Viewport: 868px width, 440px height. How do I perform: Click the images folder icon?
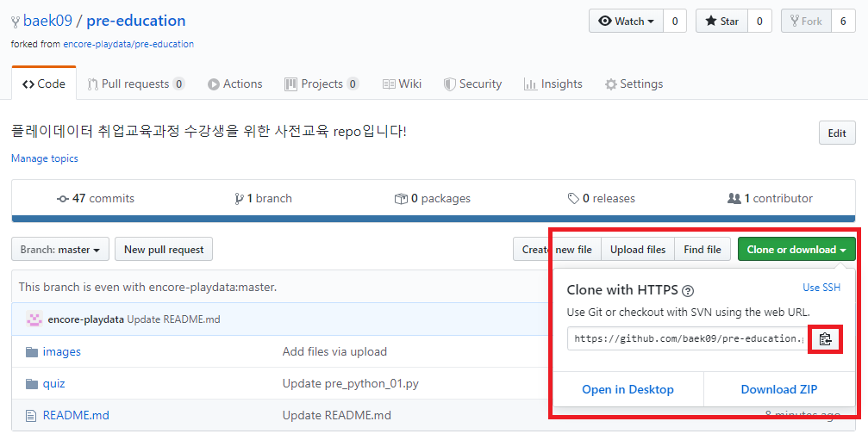click(32, 352)
